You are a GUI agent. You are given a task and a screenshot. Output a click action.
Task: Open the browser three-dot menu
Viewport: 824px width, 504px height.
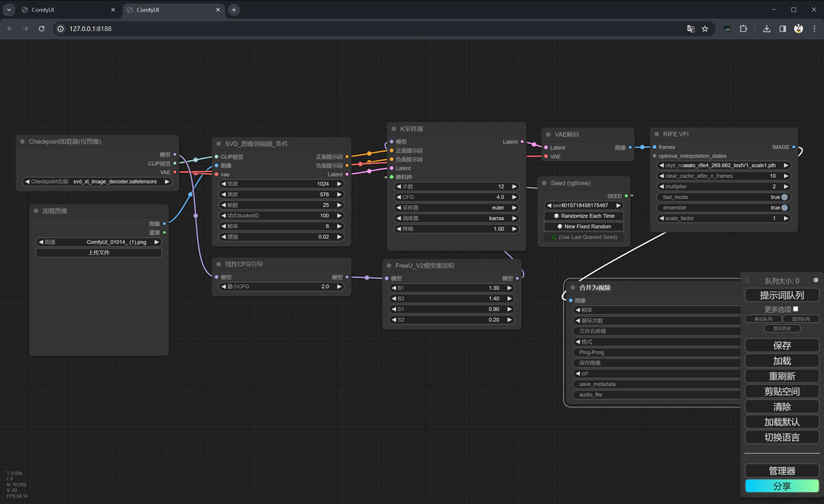click(814, 29)
